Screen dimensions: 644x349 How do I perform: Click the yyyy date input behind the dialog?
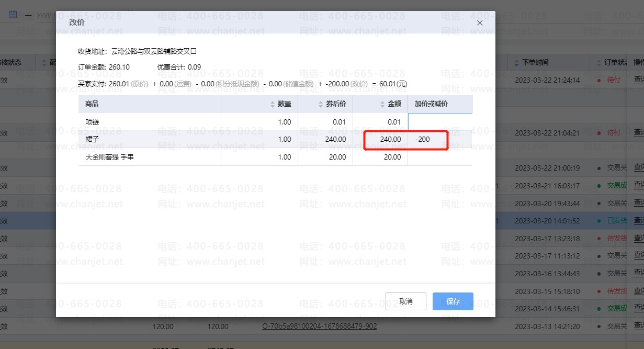point(46,15)
